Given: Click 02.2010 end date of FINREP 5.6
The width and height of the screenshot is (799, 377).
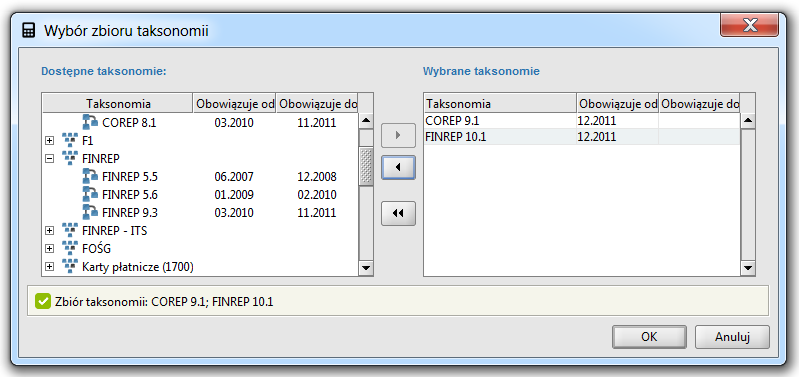Looking at the screenshot, I should (x=317, y=195).
